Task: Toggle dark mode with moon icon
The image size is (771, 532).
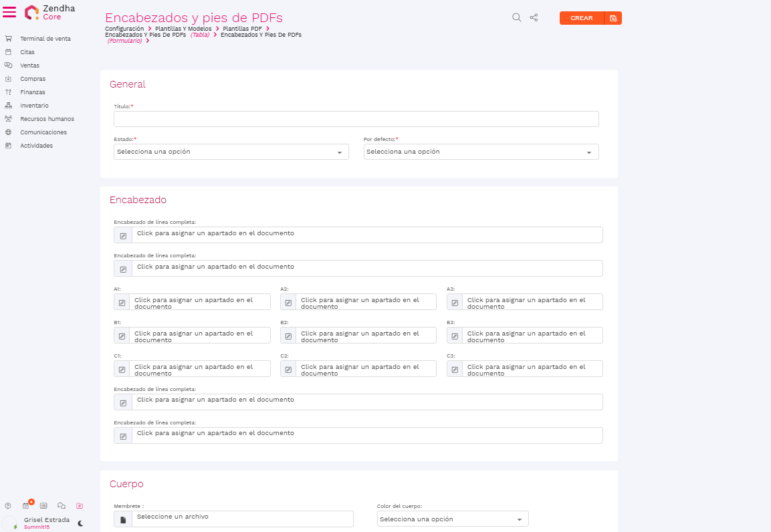Action: (x=80, y=523)
